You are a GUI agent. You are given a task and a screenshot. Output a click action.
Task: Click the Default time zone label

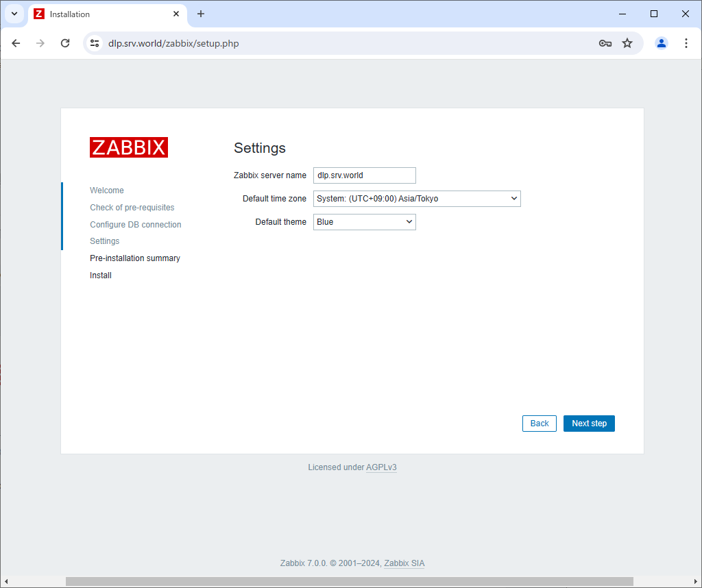tap(274, 199)
